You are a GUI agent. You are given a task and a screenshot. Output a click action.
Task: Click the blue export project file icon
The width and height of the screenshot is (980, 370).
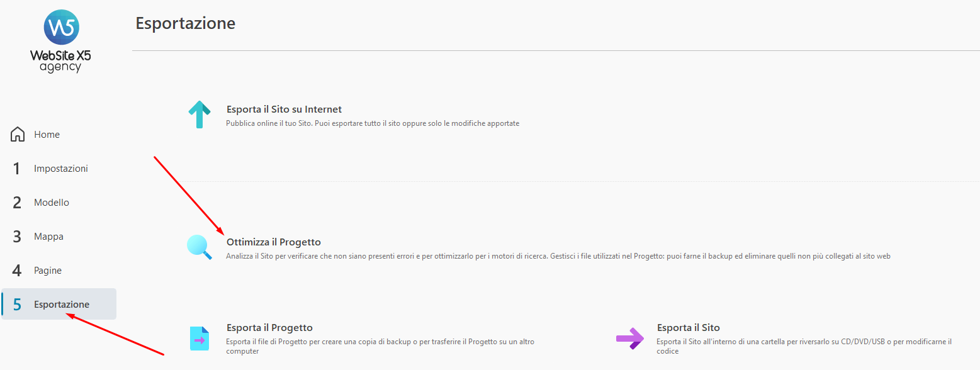tap(200, 338)
